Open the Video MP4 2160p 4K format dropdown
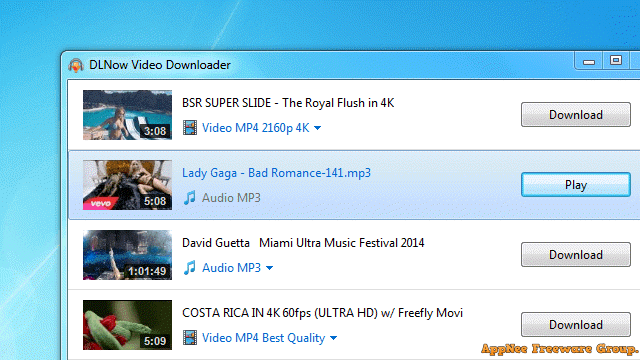 click(262, 128)
